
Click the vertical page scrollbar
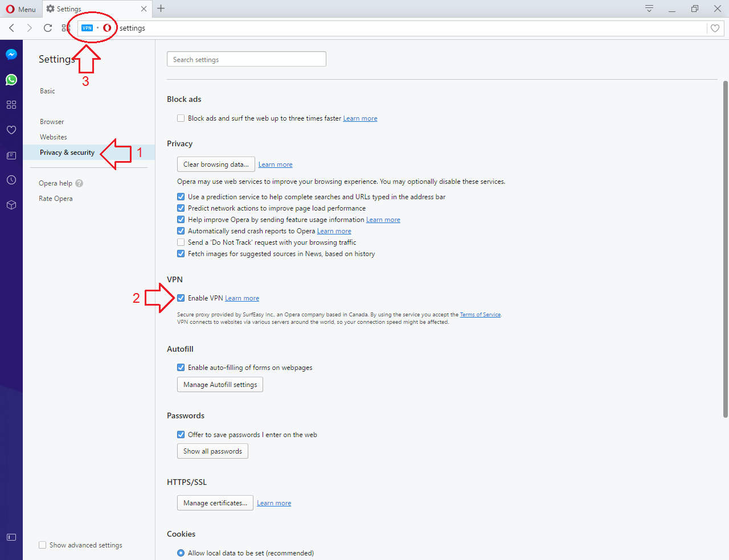(x=726, y=249)
